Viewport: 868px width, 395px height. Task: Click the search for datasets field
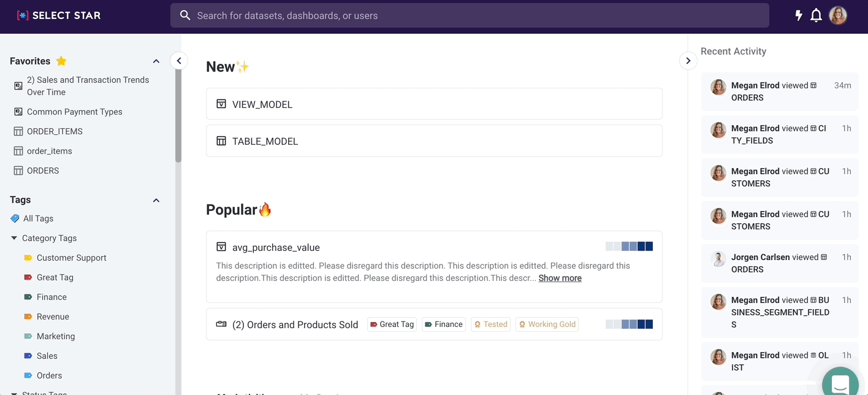469,15
